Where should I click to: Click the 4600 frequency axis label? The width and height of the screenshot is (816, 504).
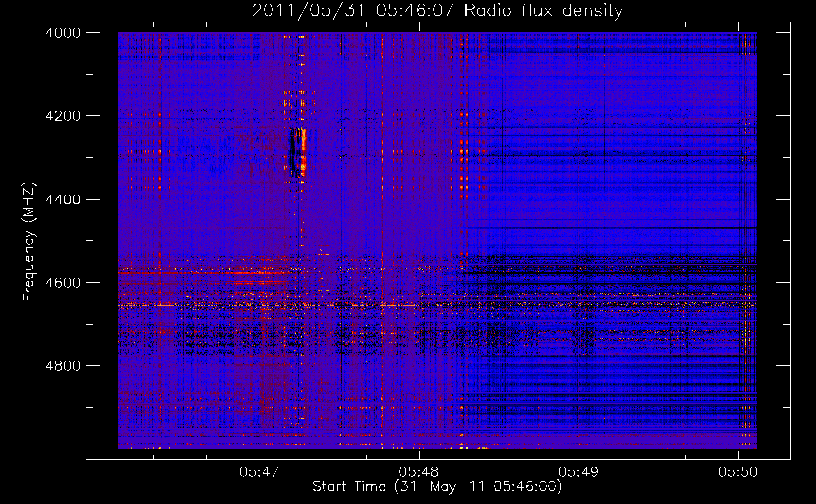tap(63, 283)
